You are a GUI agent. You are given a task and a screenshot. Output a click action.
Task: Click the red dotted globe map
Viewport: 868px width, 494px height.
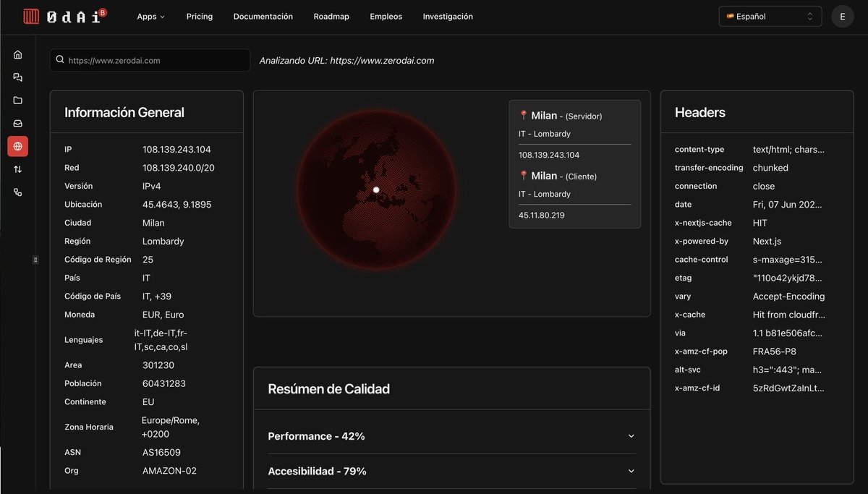pyautogui.click(x=377, y=189)
